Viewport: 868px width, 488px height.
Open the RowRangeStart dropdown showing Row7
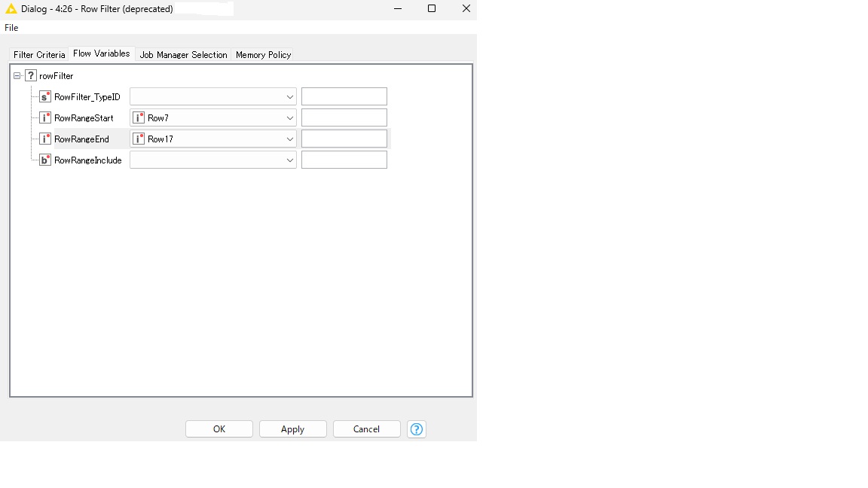(x=213, y=117)
